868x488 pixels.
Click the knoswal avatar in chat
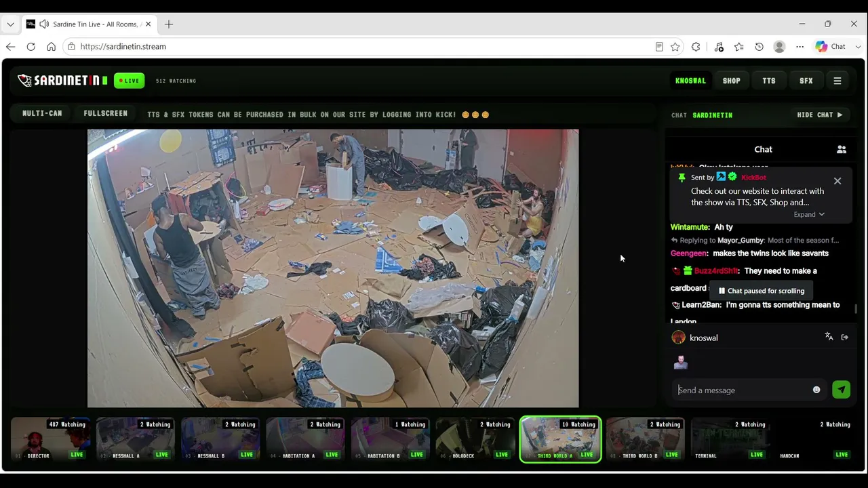point(678,338)
